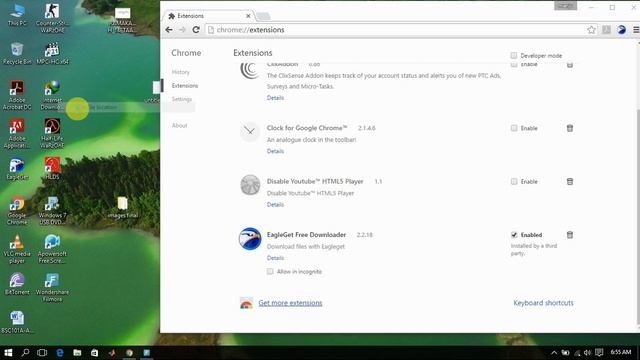Image resolution: width=640 pixels, height=360 pixels.
Task: Select the VLC media player desktop icon
Action: [x=17, y=249]
